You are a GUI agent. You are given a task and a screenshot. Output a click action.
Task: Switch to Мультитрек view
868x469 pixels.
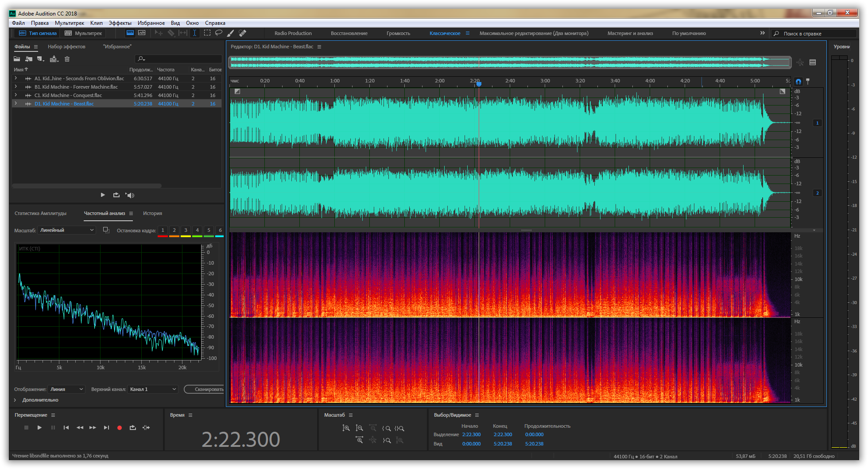(x=83, y=33)
